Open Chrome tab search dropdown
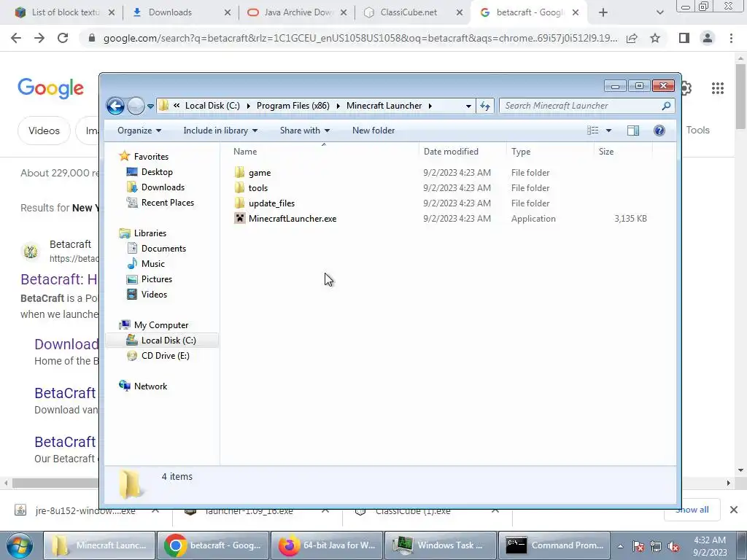Screen dimensions: 747x560 click(x=659, y=13)
